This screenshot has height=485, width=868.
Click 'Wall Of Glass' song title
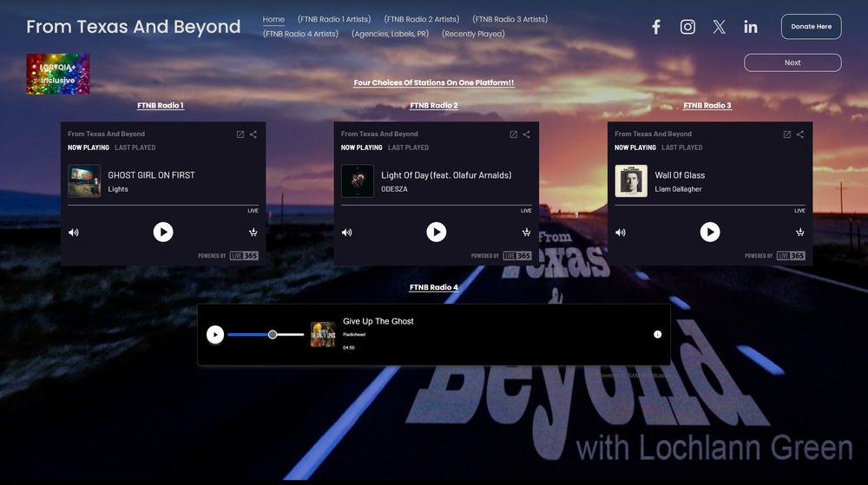[x=680, y=175]
